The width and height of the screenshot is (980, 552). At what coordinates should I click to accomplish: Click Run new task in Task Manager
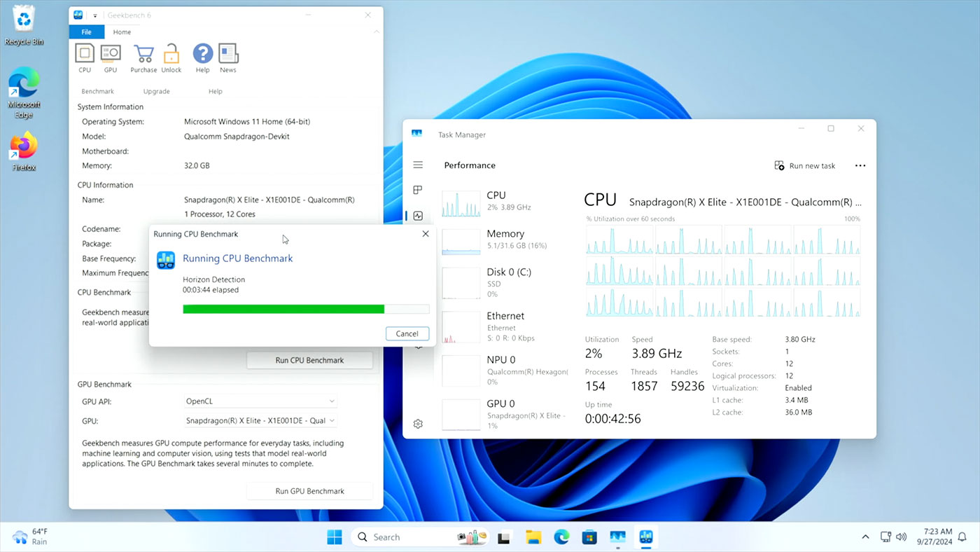pyautogui.click(x=805, y=166)
